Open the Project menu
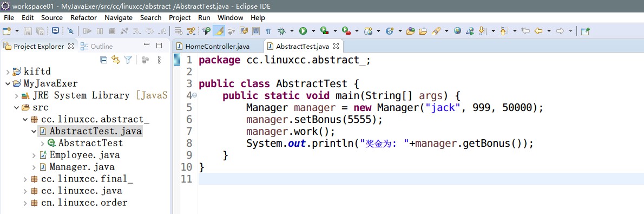 (180, 18)
